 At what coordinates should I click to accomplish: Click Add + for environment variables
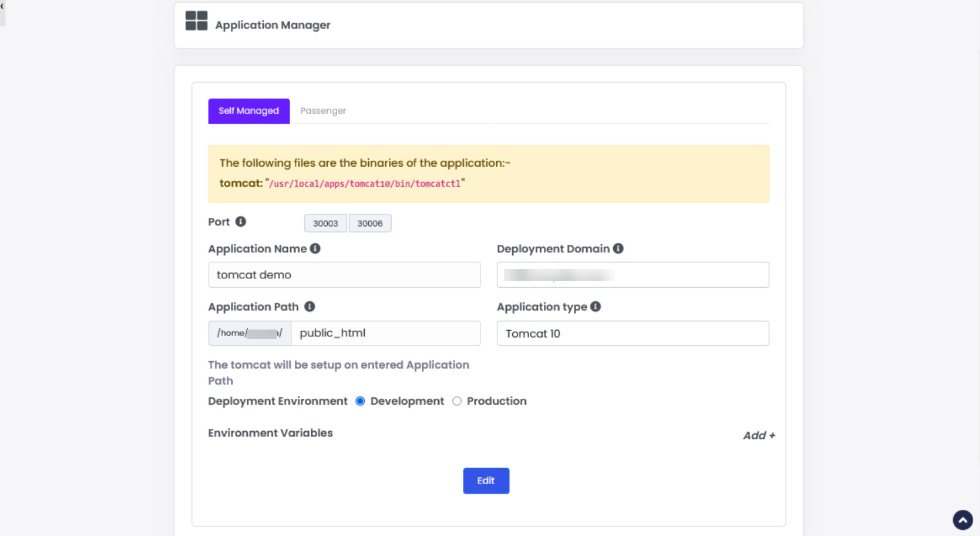(x=759, y=435)
